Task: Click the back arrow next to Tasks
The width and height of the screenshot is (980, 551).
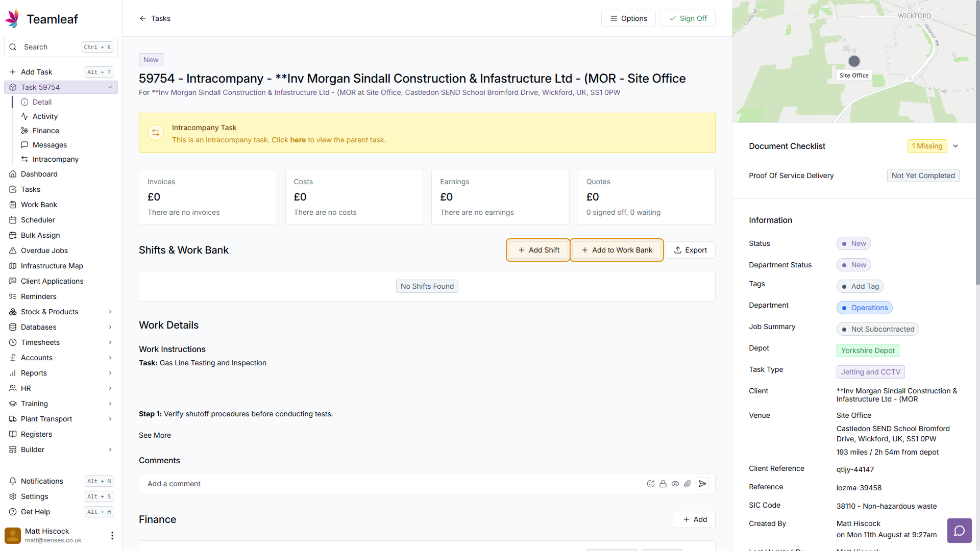Action: coord(143,18)
